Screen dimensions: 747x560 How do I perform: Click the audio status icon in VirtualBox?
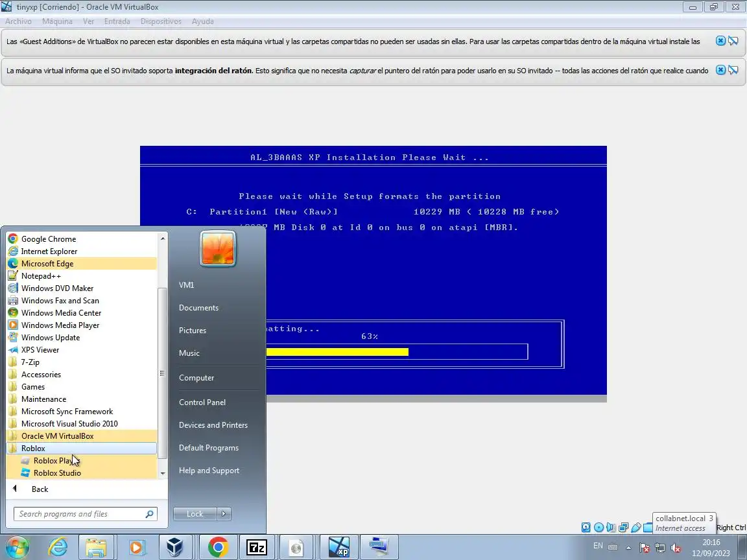tap(611, 528)
